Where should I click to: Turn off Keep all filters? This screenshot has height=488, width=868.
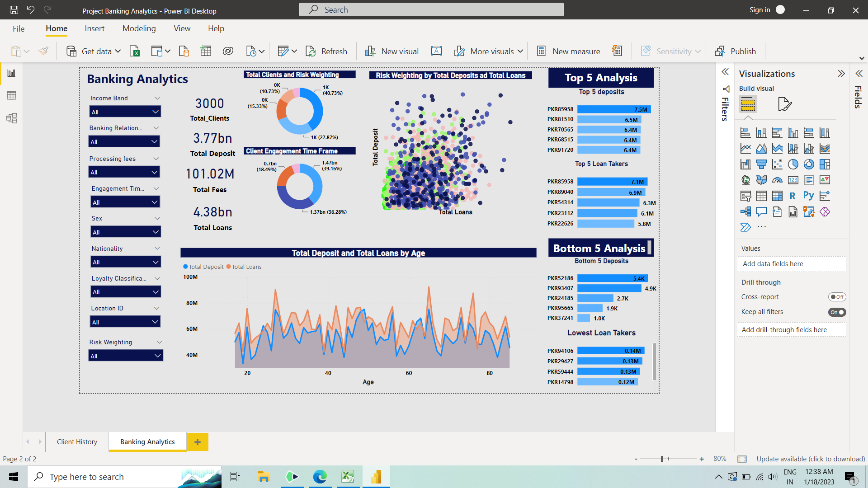point(837,312)
